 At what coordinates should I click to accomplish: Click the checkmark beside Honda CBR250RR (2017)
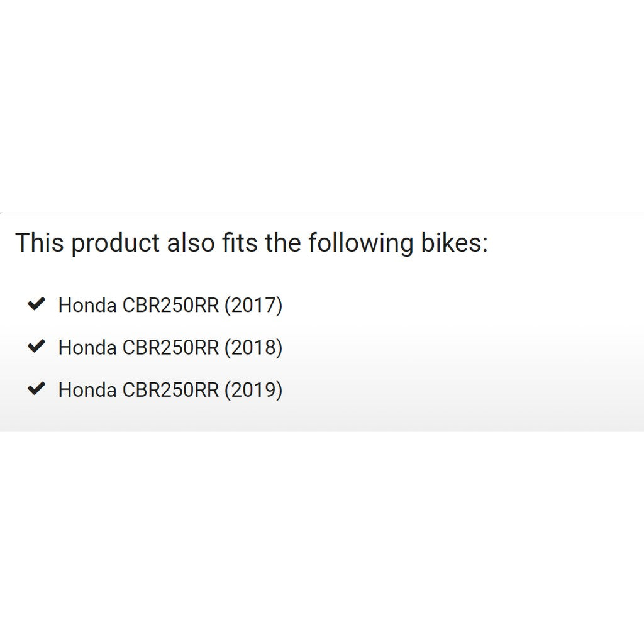37,304
